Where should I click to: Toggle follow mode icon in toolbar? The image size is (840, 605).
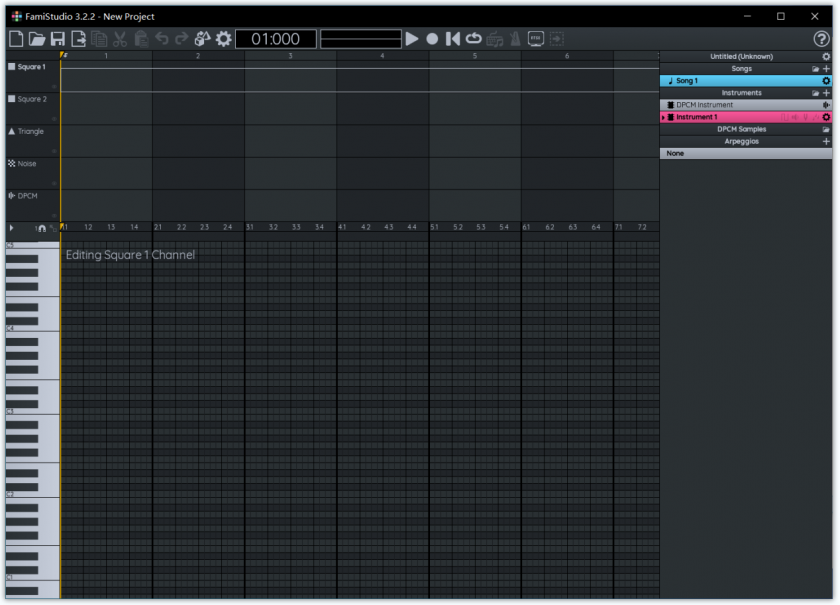(557, 39)
